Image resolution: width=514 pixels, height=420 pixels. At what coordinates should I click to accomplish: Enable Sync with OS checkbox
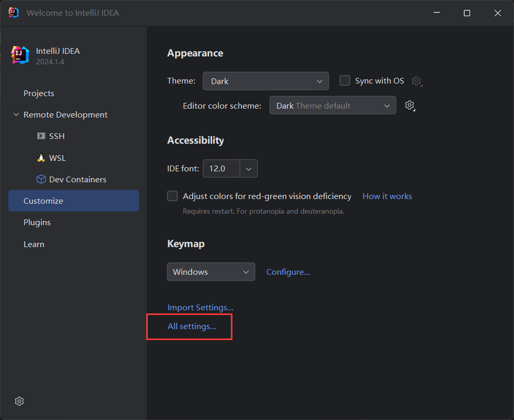click(345, 80)
